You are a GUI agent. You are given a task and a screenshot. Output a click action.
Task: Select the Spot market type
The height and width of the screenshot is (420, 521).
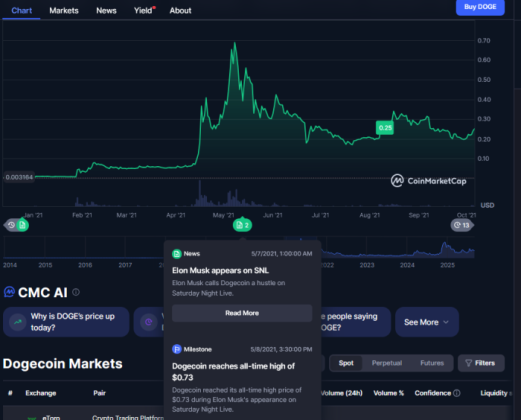(x=346, y=363)
